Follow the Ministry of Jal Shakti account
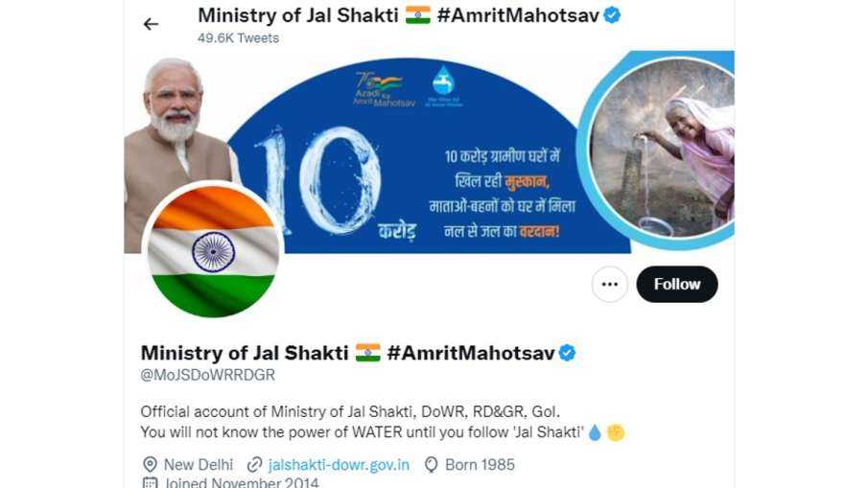The height and width of the screenshot is (488, 868). 677,285
